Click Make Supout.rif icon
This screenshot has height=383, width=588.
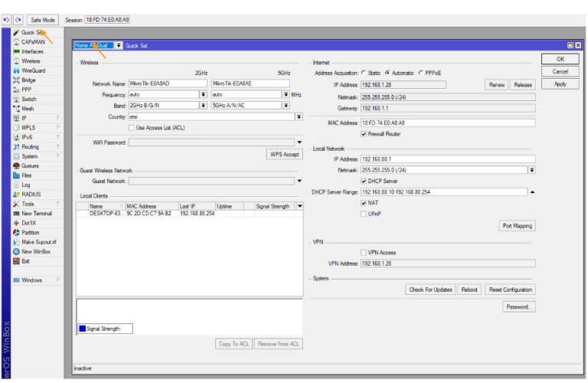click(16, 242)
